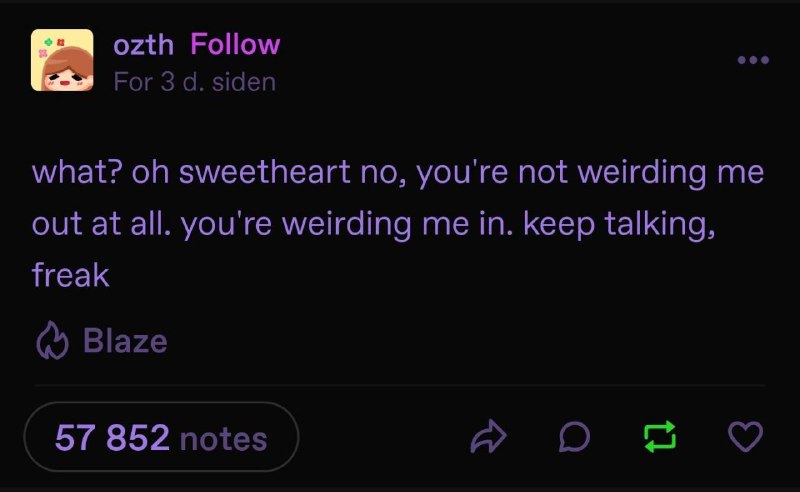Click the word sweetheart in the post
The height and width of the screenshot is (492, 800).
(264, 171)
